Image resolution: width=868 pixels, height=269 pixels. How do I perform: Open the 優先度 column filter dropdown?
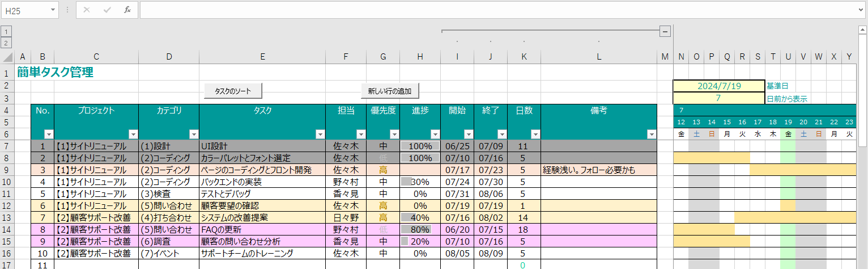pos(394,134)
